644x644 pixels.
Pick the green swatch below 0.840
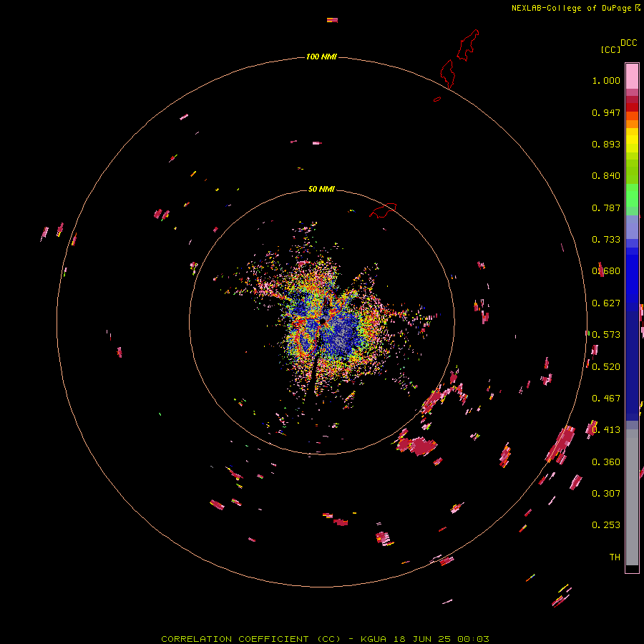632,195
